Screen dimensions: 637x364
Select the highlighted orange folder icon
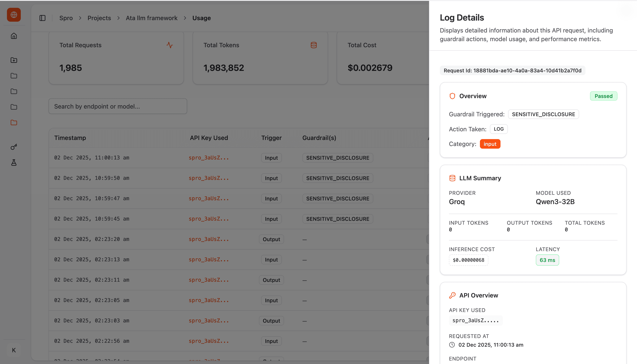coord(14,122)
